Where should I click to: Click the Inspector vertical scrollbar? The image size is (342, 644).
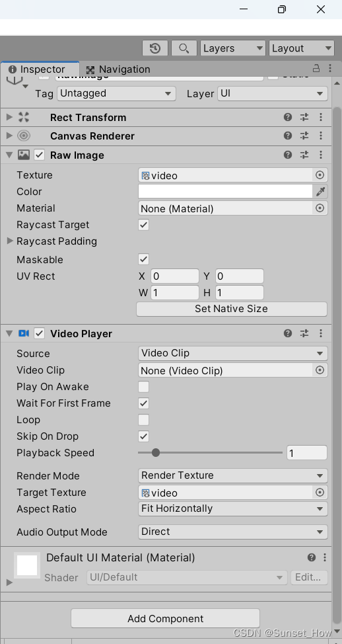coord(336,366)
